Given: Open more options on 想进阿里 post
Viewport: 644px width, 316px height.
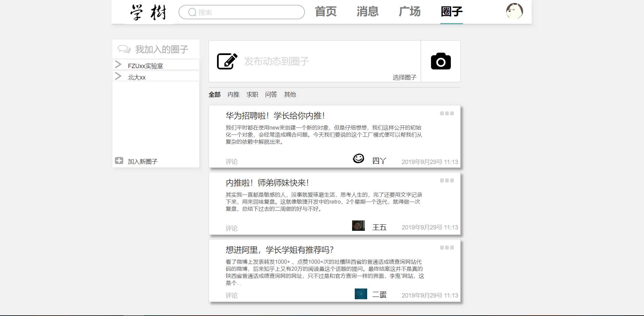Looking at the screenshot, I should [447, 248].
